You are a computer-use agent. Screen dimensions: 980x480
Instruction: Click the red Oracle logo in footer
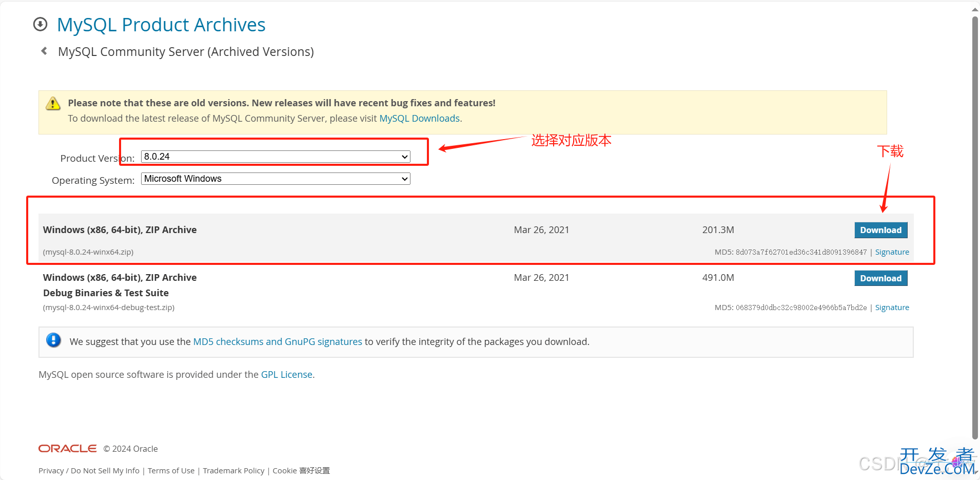(x=67, y=449)
